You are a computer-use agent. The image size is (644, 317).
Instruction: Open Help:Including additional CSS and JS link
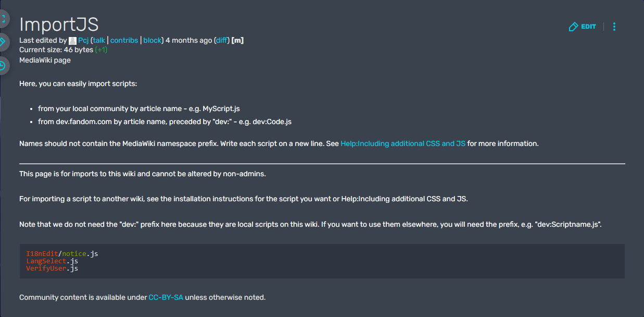click(402, 143)
